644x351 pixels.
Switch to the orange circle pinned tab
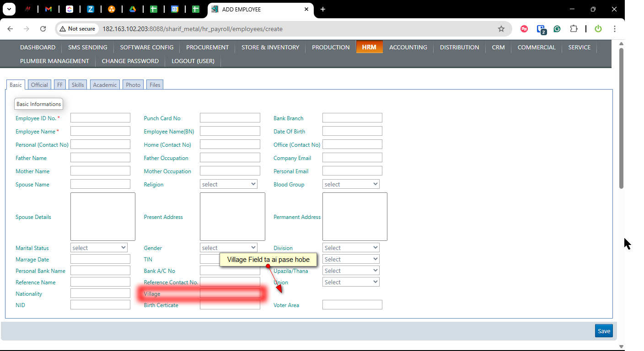pyautogui.click(x=112, y=9)
